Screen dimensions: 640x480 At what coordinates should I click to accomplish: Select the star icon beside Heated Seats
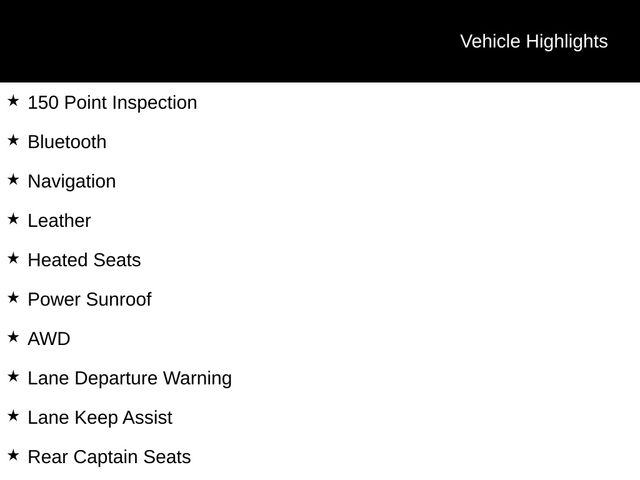point(13,258)
